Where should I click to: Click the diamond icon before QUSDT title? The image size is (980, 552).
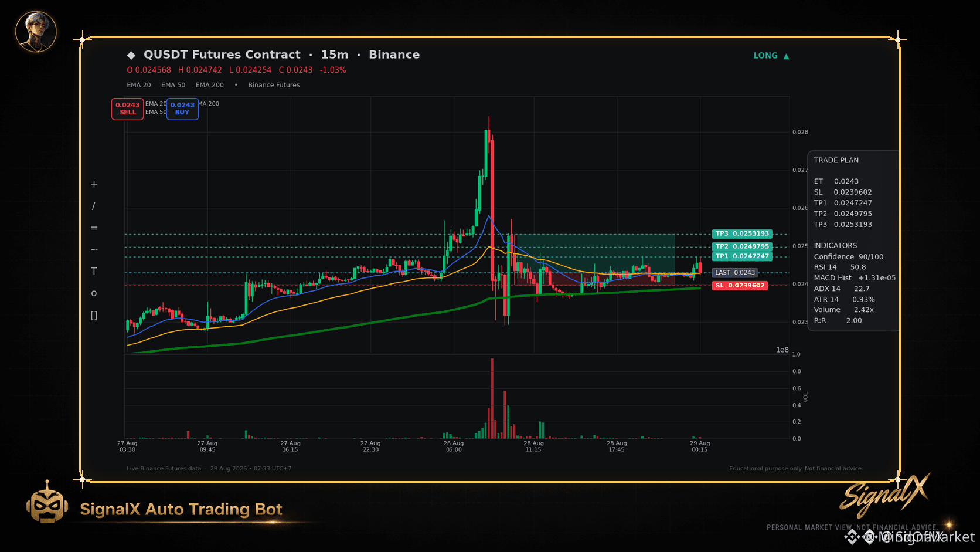131,55
